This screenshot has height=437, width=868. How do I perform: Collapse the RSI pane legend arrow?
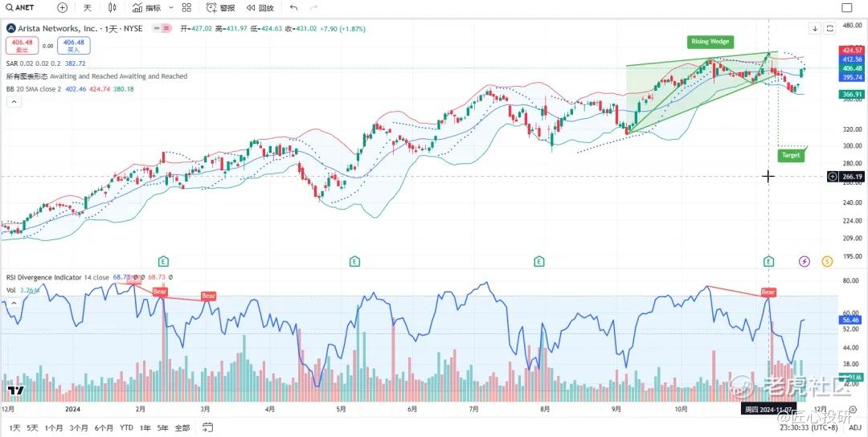(14, 303)
